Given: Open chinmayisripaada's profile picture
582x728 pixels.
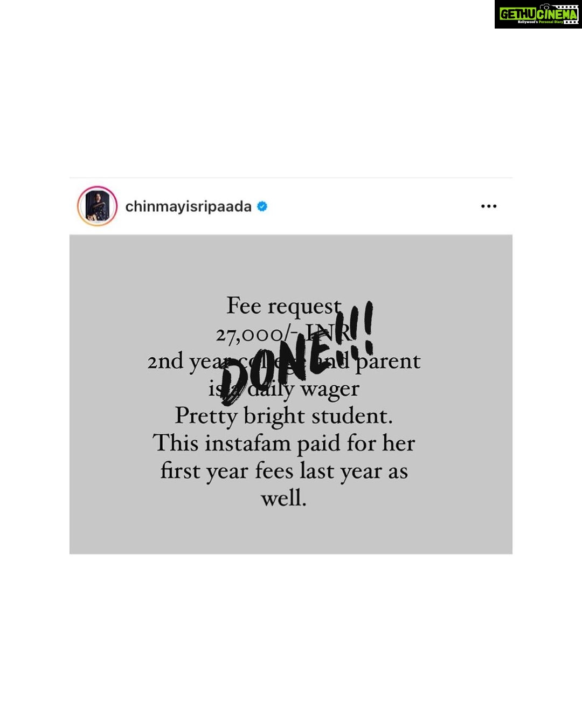Looking at the screenshot, I should point(98,206).
